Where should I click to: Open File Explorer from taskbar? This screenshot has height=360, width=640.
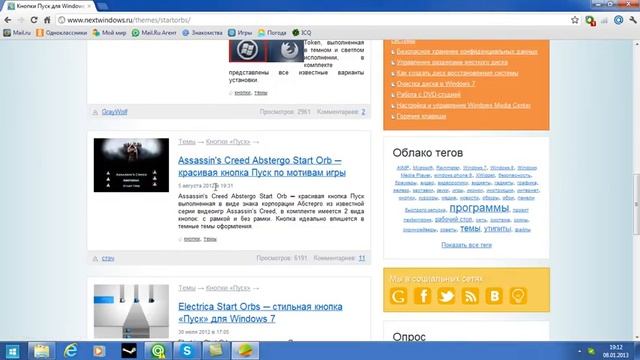tap(42, 351)
